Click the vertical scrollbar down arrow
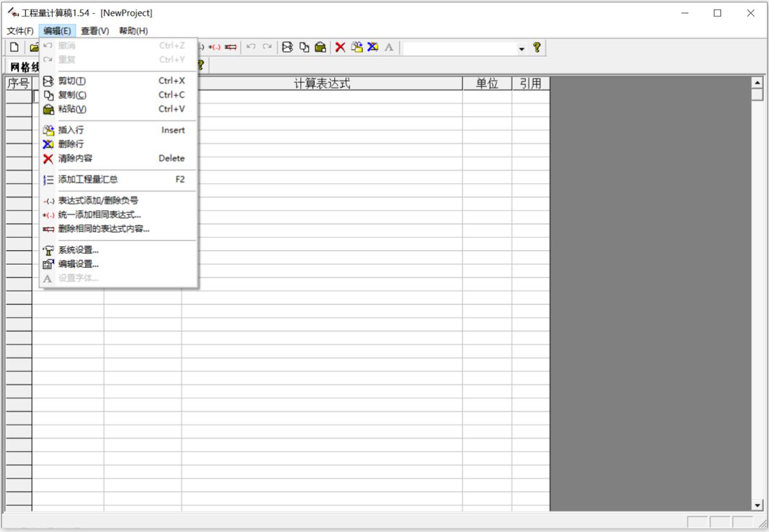Screen dimensions: 769x532 [x=757, y=505]
